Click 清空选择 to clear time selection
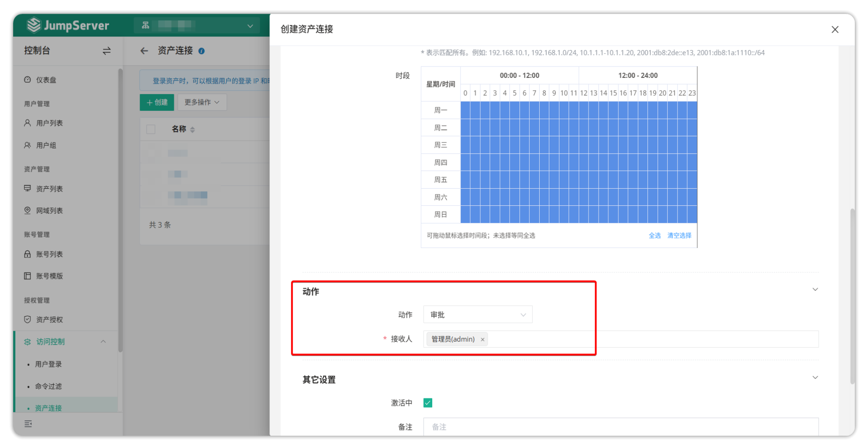 [x=679, y=236]
